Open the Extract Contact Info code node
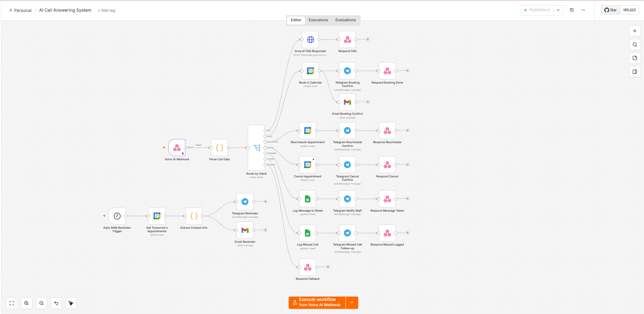Image resolution: width=644 pixels, height=314 pixels. (x=194, y=216)
